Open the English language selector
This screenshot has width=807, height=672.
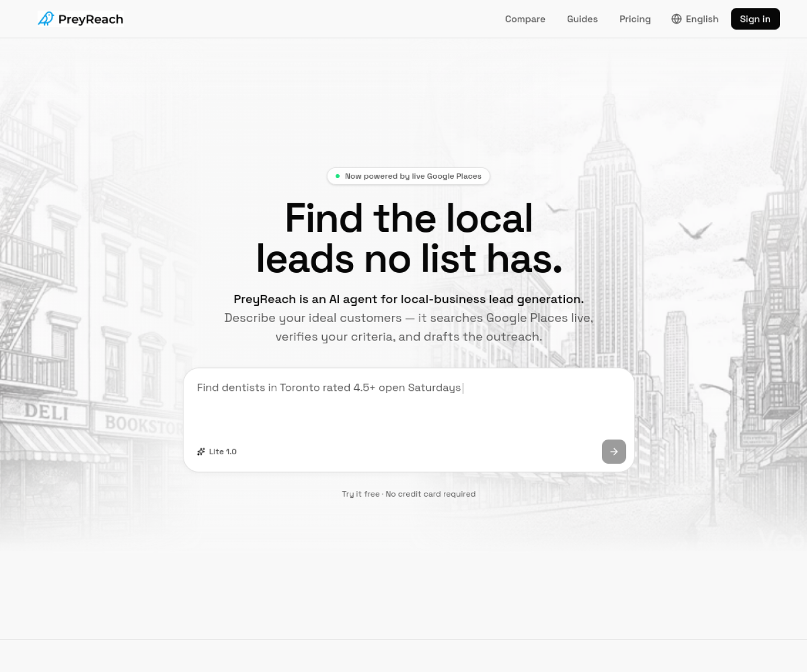tap(695, 19)
